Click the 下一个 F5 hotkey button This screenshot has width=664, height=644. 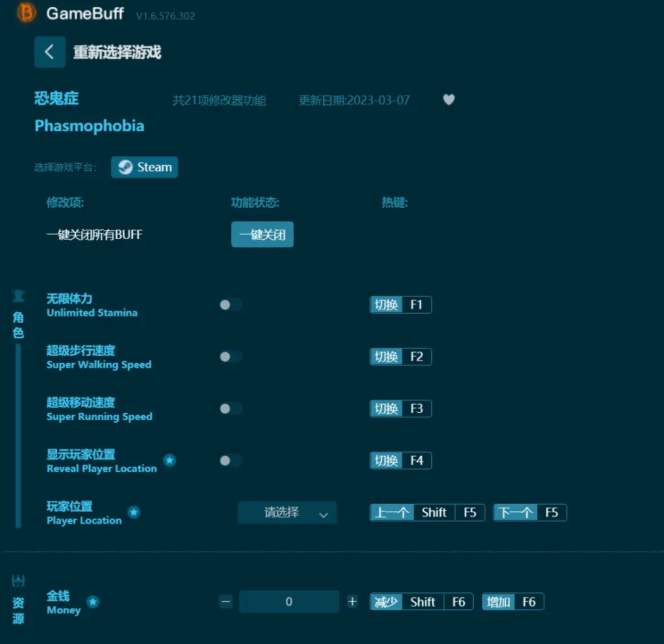pos(530,512)
